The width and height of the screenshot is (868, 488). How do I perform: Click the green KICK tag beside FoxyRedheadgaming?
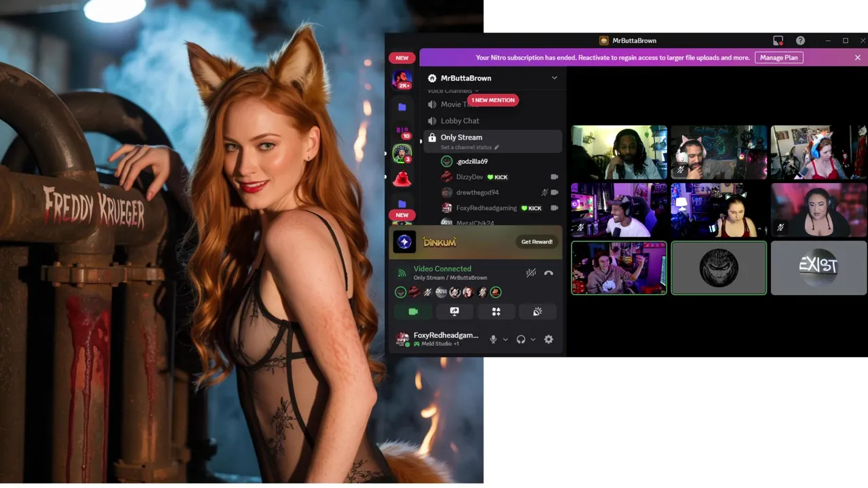[531, 208]
